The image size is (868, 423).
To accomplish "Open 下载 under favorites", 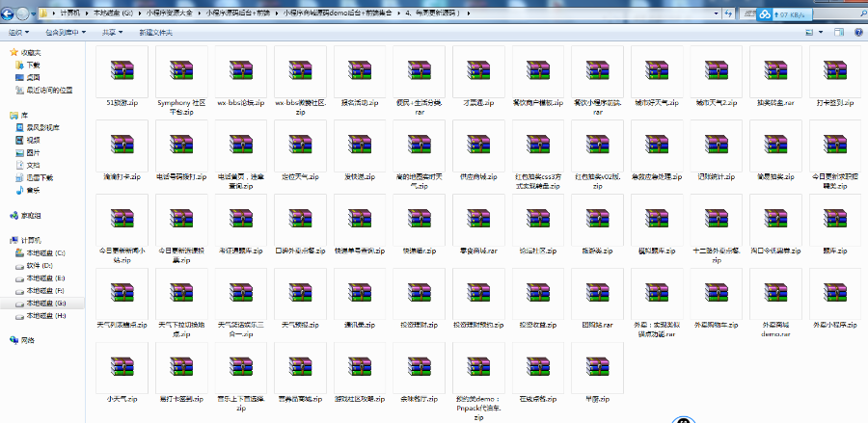I will click(x=33, y=66).
